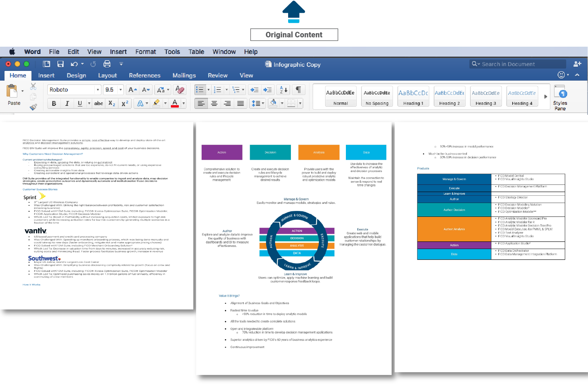Image resolution: width=588 pixels, height=387 pixels.
Task: Click the Paste clipboard icon
Action: (12, 91)
